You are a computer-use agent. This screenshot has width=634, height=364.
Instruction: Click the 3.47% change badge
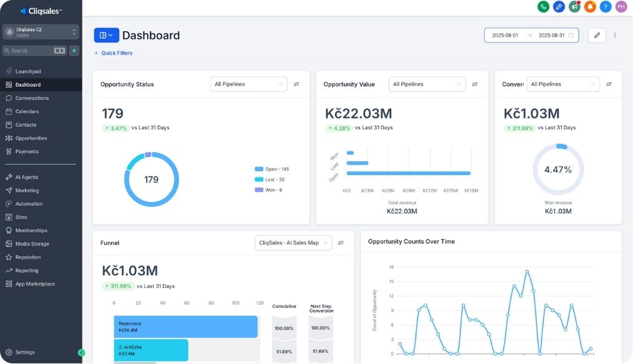115,128
